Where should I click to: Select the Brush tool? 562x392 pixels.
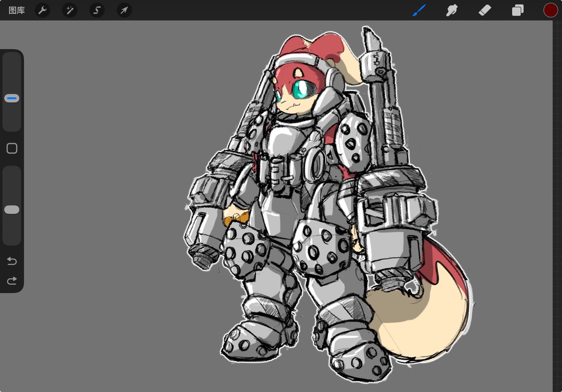pyautogui.click(x=419, y=10)
